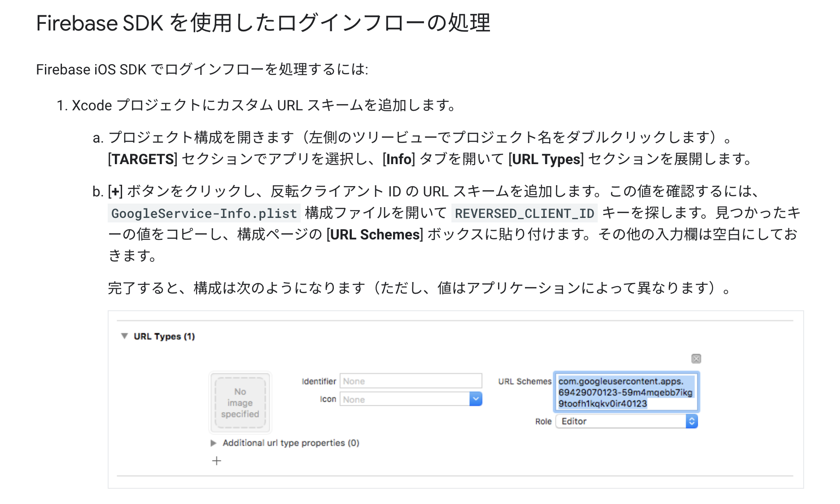Click the heading Firebase SDK を使用したログインフローの処理
This screenshot has height=504, width=840.
pyautogui.click(x=263, y=23)
